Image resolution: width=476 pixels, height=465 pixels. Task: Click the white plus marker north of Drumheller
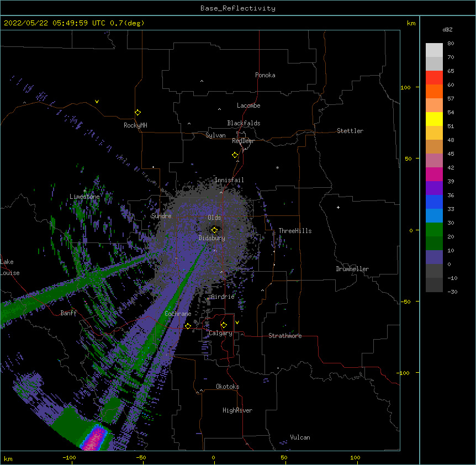(338, 207)
